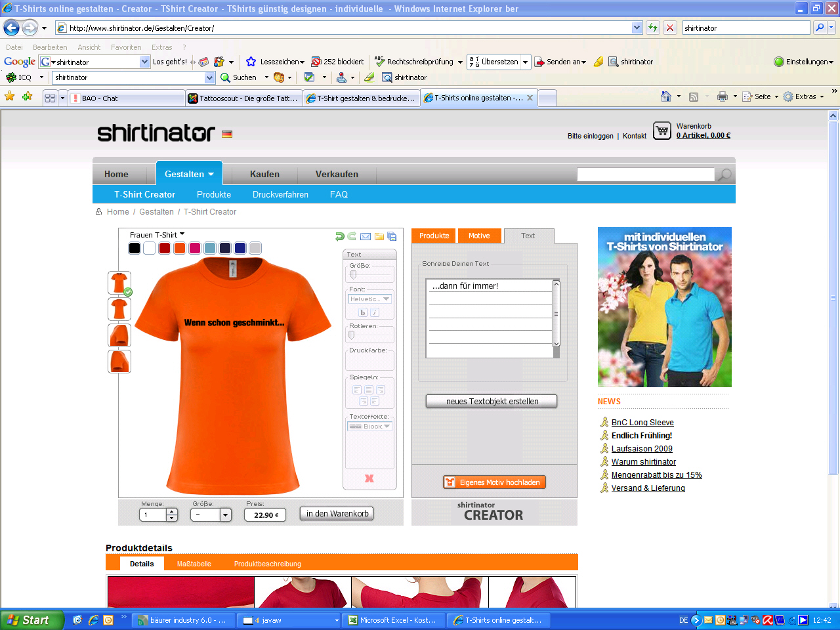Click Eigenes Motiv hochladen button
Image resolution: width=840 pixels, height=630 pixels.
494,482
